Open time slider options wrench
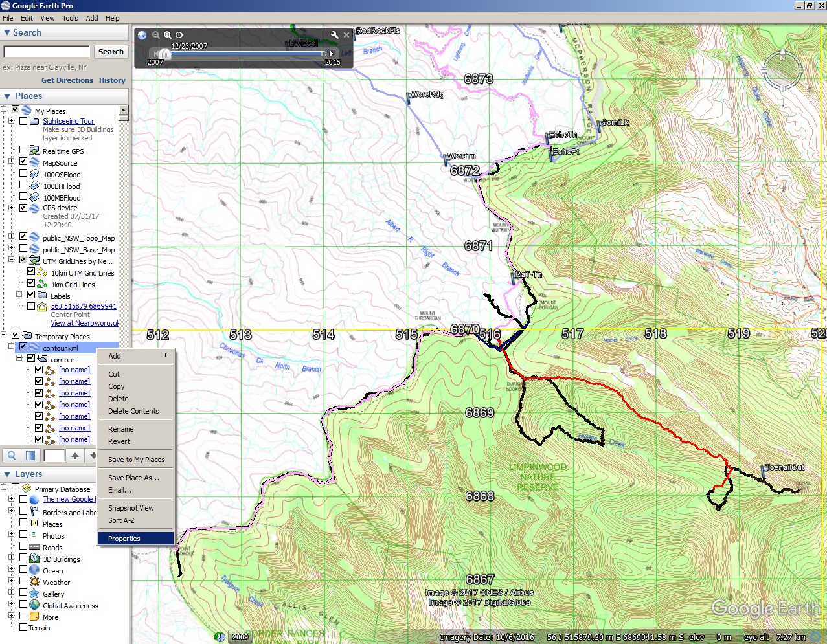This screenshot has height=644, width=827. point(334,35)
